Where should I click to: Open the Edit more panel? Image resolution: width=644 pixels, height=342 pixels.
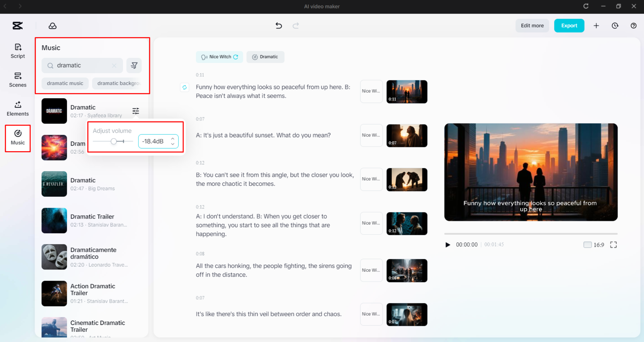point(532,26)
